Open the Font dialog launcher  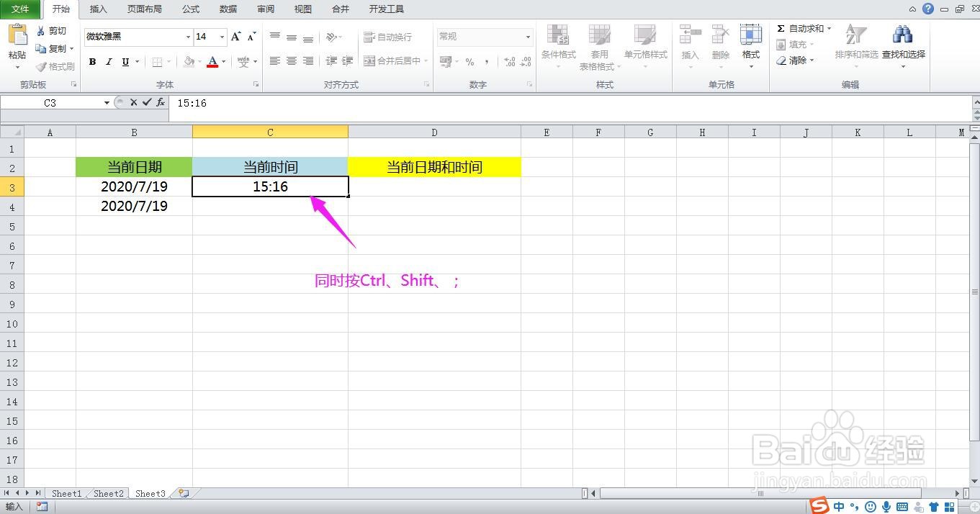coord(256,85)
